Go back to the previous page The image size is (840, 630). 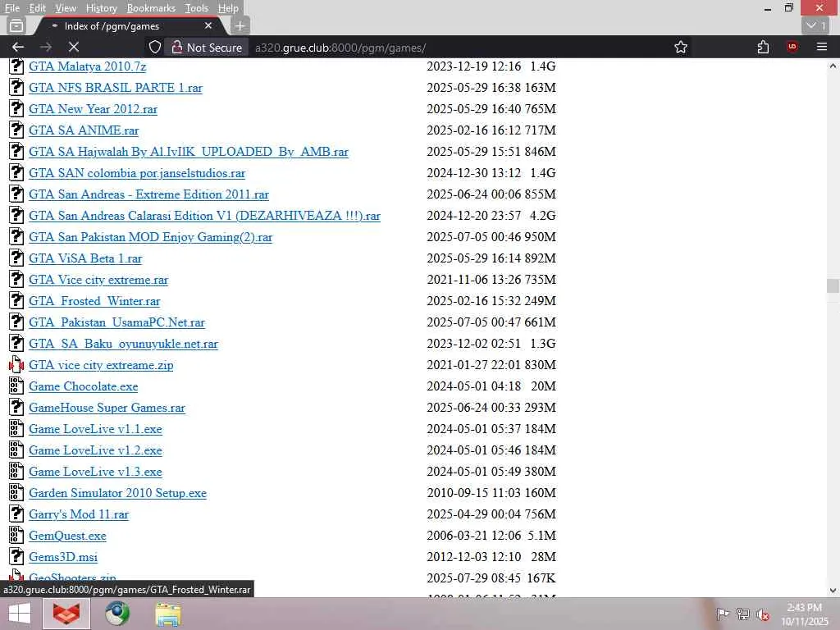18,47
